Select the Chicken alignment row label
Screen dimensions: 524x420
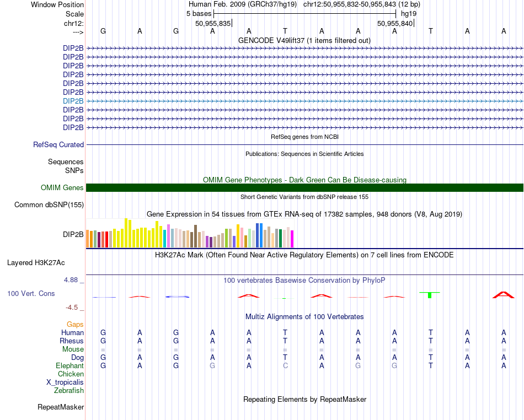coord(71,374)
